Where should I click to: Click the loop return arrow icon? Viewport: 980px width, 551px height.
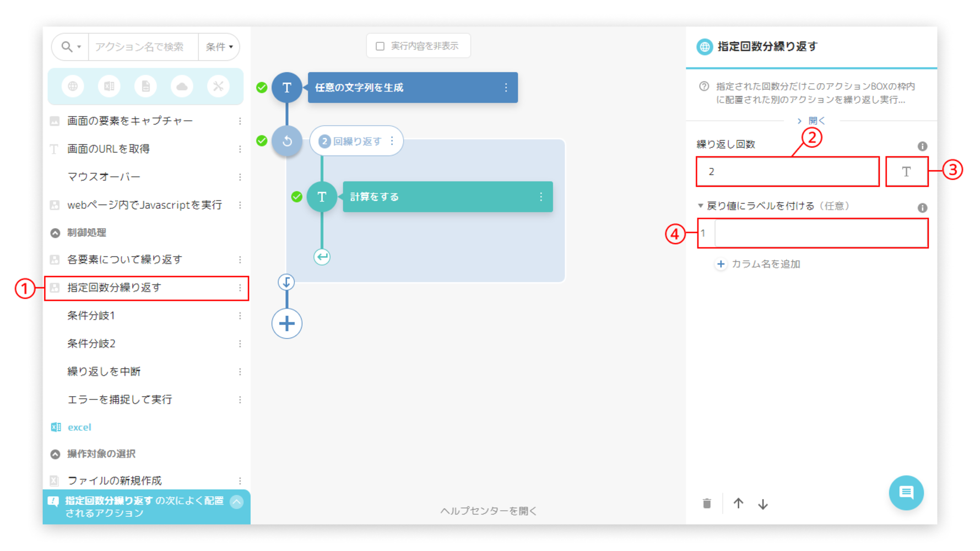pos(322,257)
